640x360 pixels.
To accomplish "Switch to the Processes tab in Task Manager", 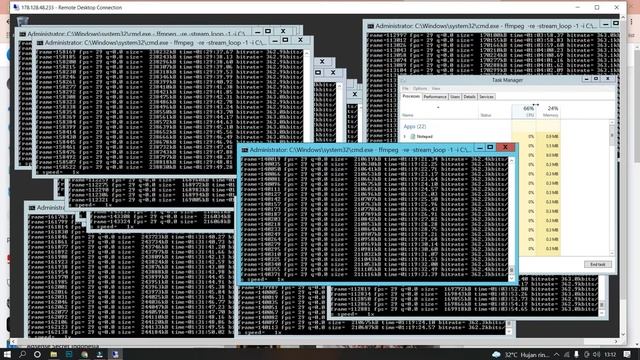I will click(411, 97).
